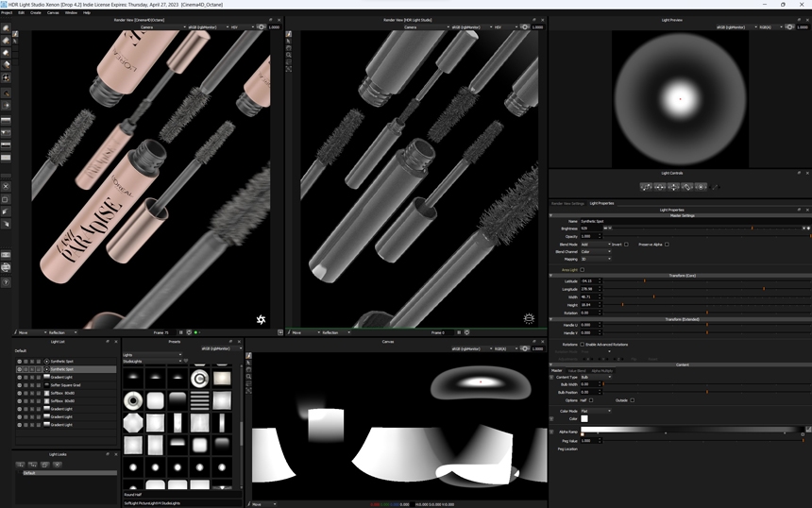Click the paintbrush tool in Canvas toolbar
The width and height of the screenshot is (812, 508).
[x=248, y=356]
